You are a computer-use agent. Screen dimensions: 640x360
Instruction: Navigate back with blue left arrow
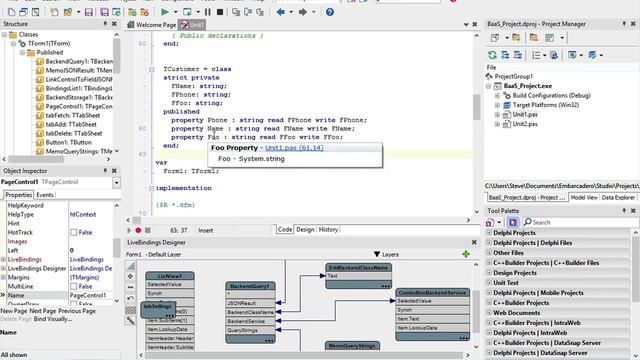click(281, 12)
